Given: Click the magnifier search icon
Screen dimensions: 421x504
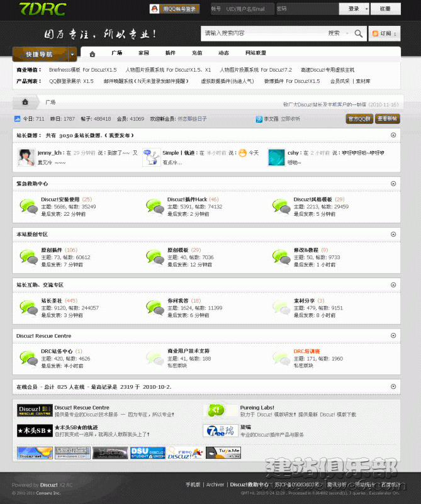Looking at the screenshot, I should click(358, 33).
